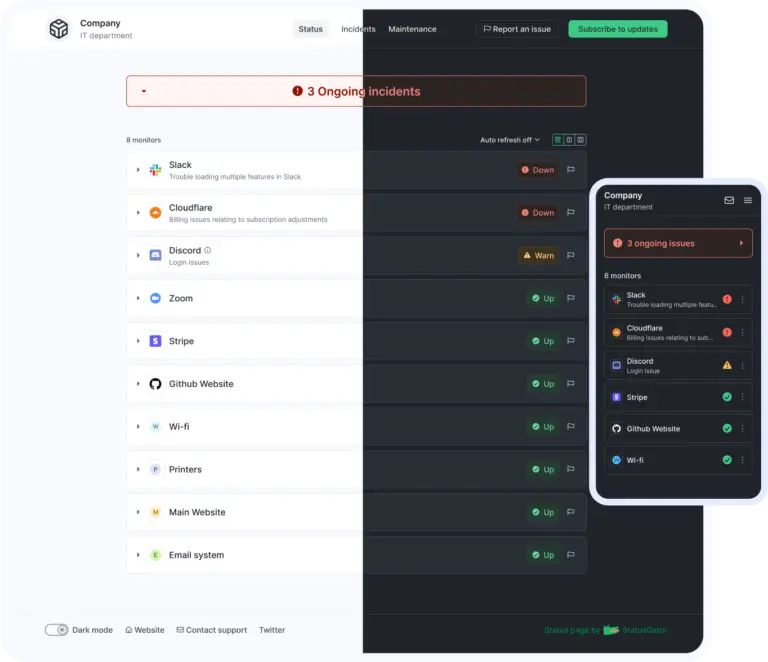
Task: Open Discord's three-dot menu in mobile preview
Action: tap(743, 365)
